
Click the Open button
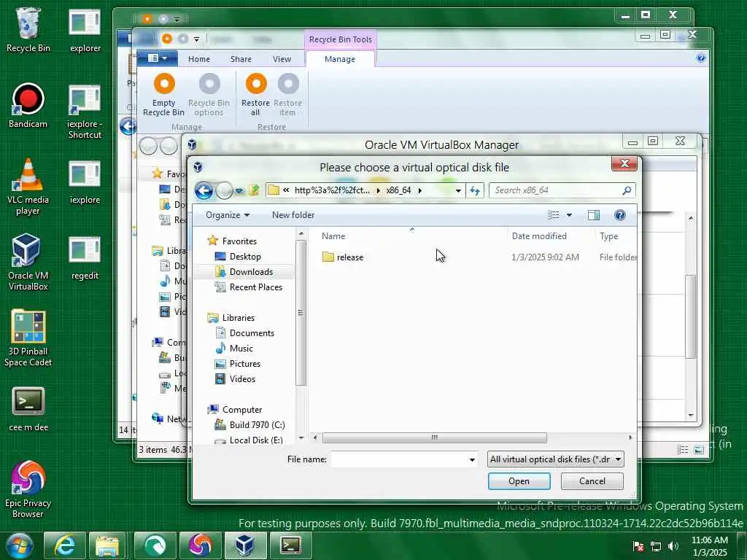click(x=519, y=481)
